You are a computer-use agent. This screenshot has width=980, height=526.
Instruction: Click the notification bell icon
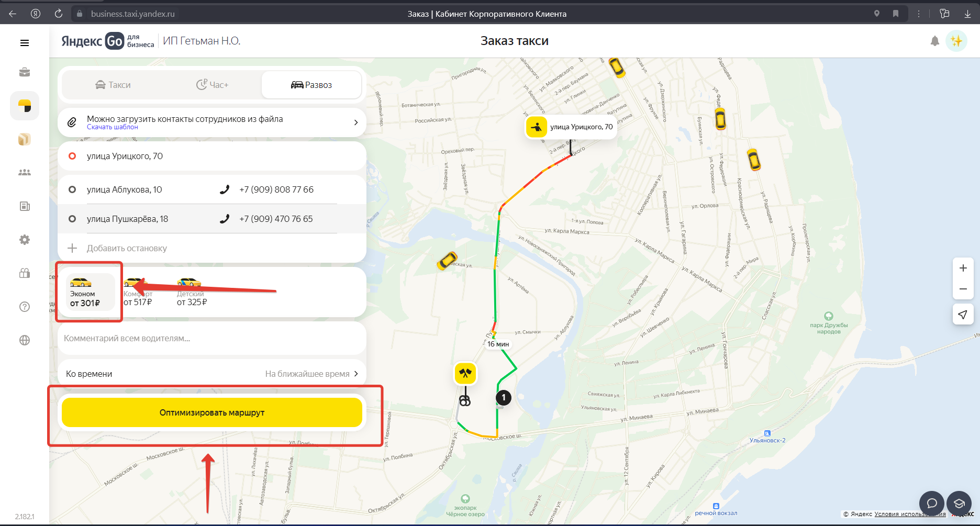934,41
